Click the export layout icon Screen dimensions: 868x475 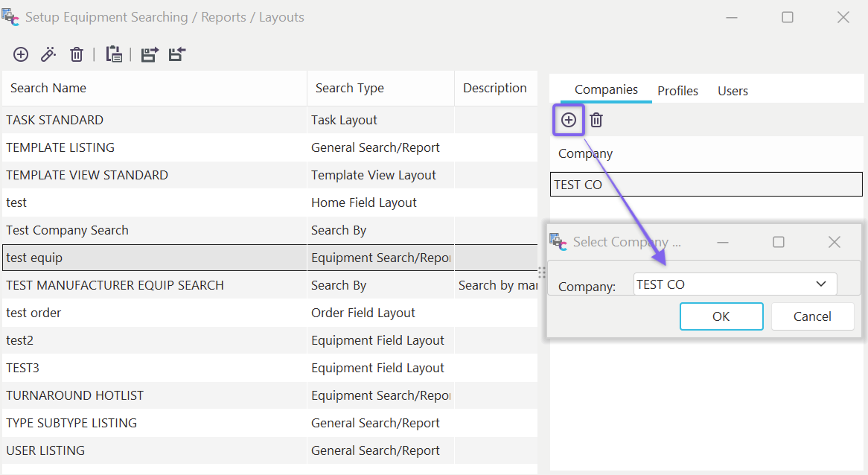[x=150, y=54]
